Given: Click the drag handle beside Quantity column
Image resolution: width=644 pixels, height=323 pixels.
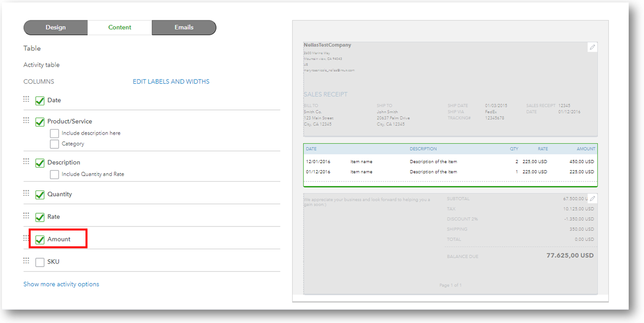Looking at the screenshot, I should click(x=26, y=193).
